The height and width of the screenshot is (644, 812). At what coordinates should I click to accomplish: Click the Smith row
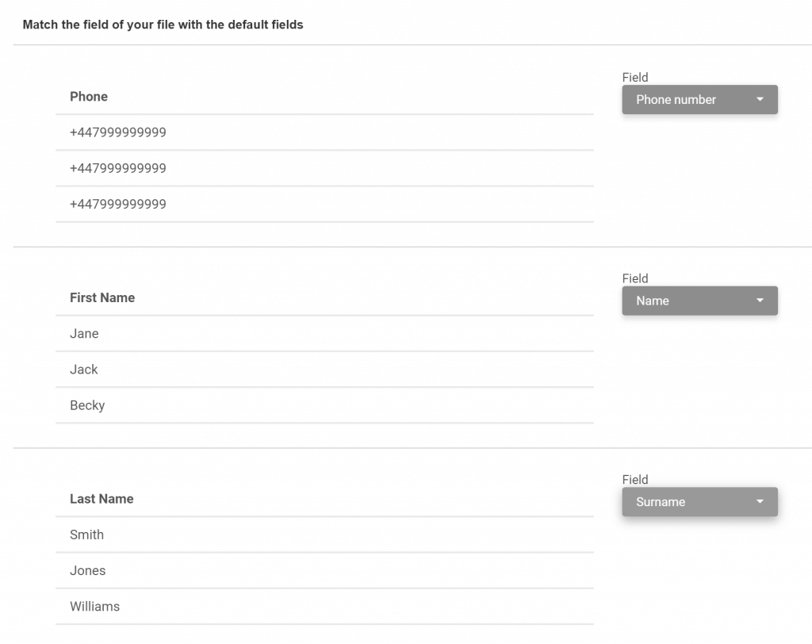(x=324, y=535)
